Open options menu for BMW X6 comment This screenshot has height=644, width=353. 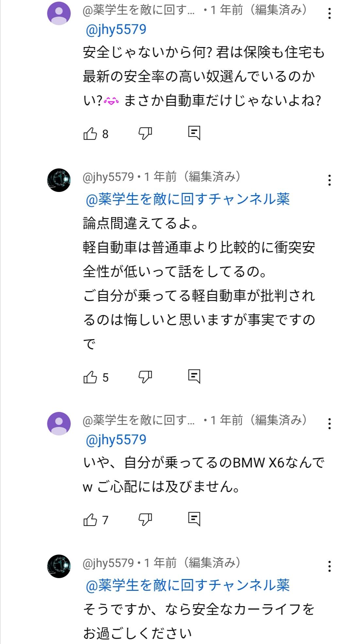tap(329, 424)
